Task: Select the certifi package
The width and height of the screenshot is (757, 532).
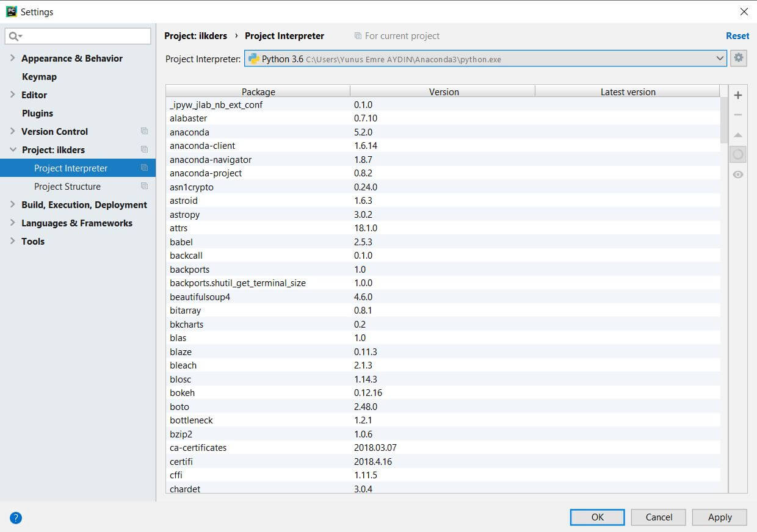Action: tap(443, 462)
